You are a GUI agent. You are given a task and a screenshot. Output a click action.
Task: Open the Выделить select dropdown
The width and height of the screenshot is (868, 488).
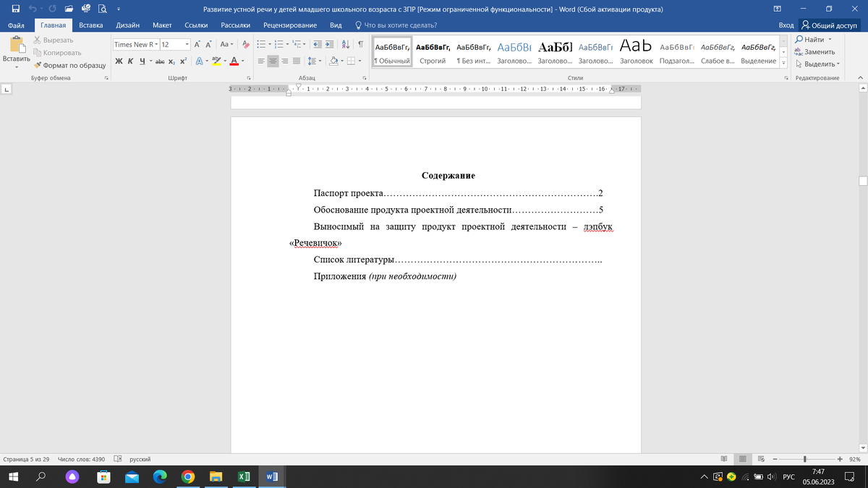[817, 64]
